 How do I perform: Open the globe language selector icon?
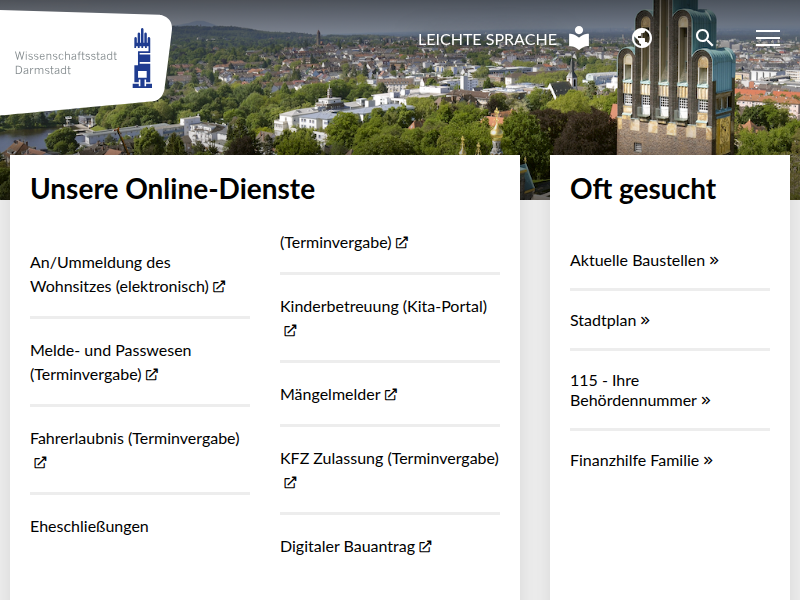(x=642, y=38)
